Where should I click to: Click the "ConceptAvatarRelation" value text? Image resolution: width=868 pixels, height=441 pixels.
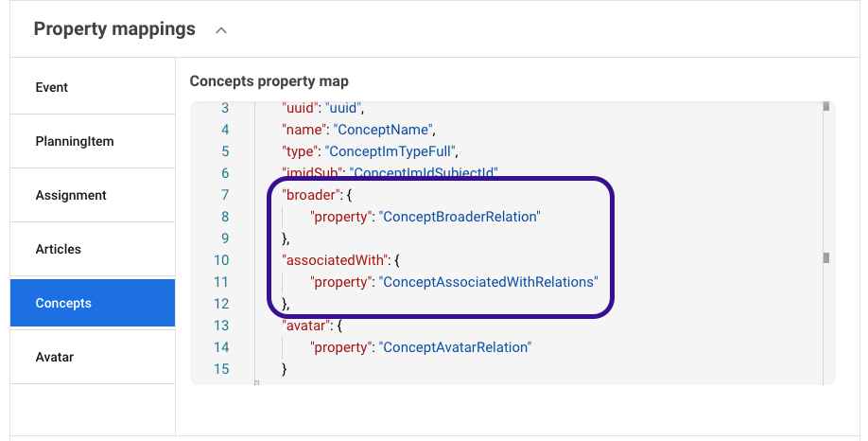click(x=455, y=347)
